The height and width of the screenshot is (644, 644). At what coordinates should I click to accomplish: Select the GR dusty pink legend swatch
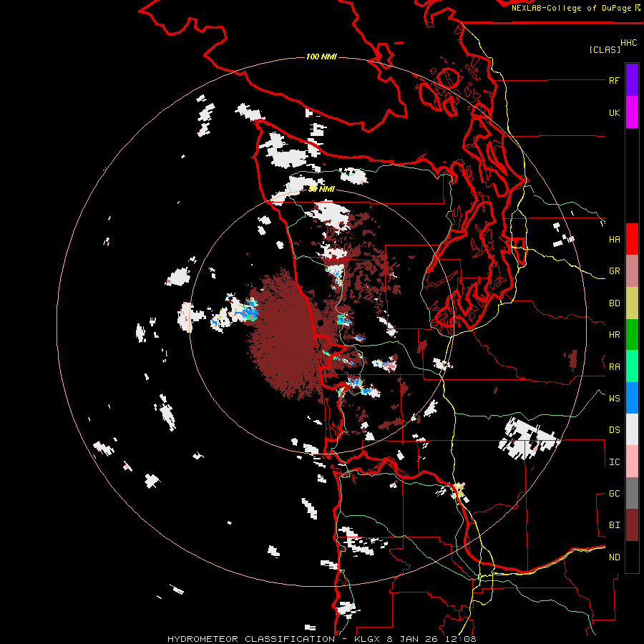[632, 271]
